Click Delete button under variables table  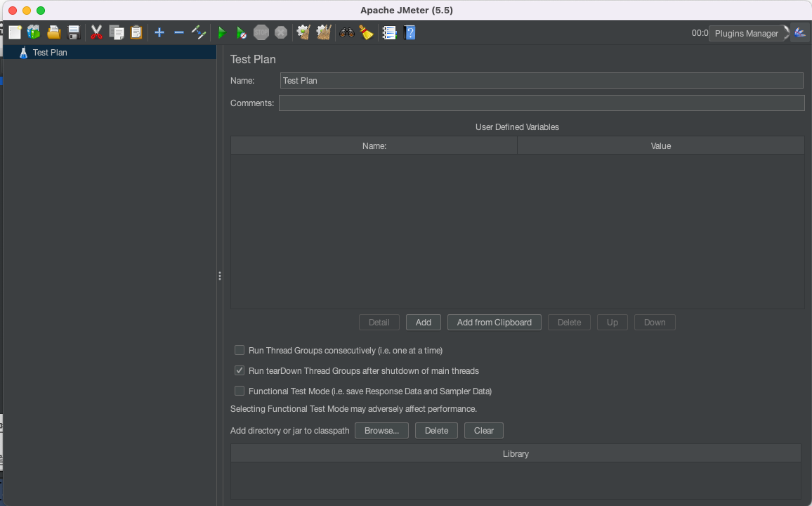pyautogui.click(x=569, y=322)
